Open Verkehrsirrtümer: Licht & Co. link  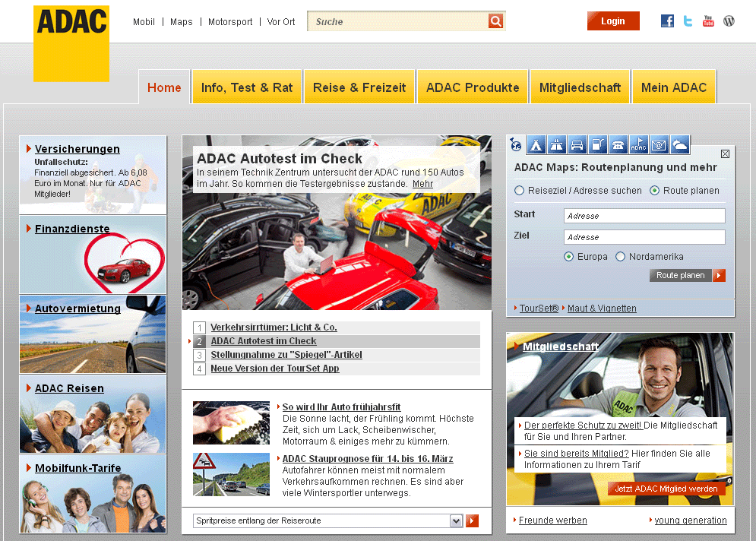click(x=274, y=327)
